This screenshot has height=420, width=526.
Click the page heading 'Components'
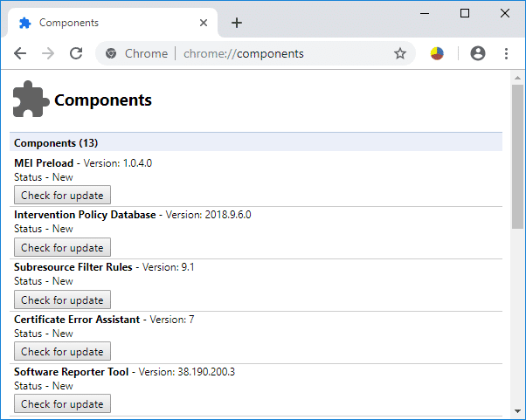103,100
